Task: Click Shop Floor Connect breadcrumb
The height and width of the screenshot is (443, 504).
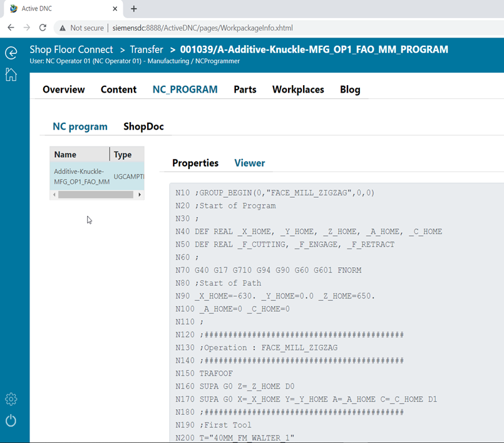Action: click(71, 49)
